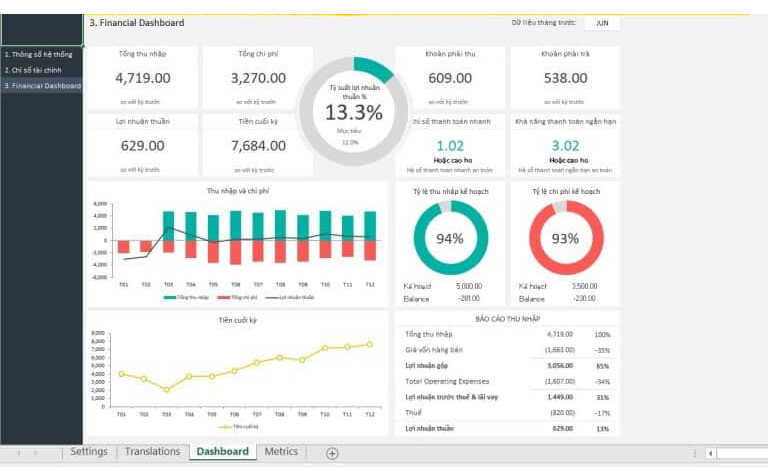Select the 5,000.00 planned income value

point(469,286)
